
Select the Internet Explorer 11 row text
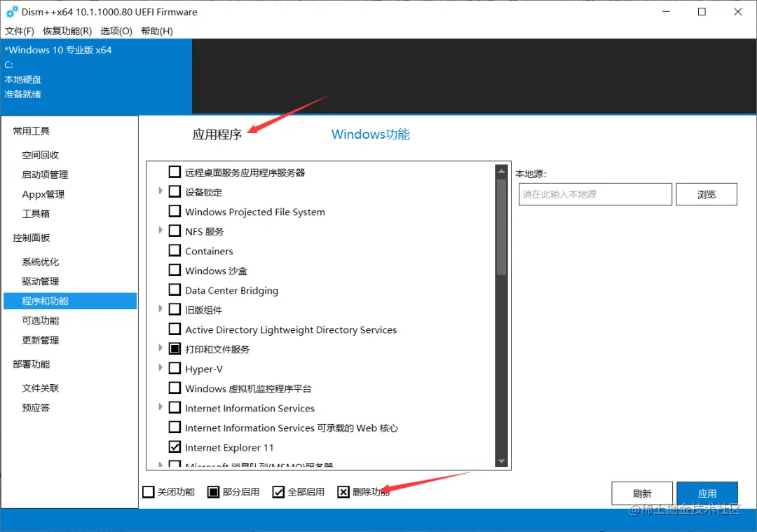pos(229,447)
